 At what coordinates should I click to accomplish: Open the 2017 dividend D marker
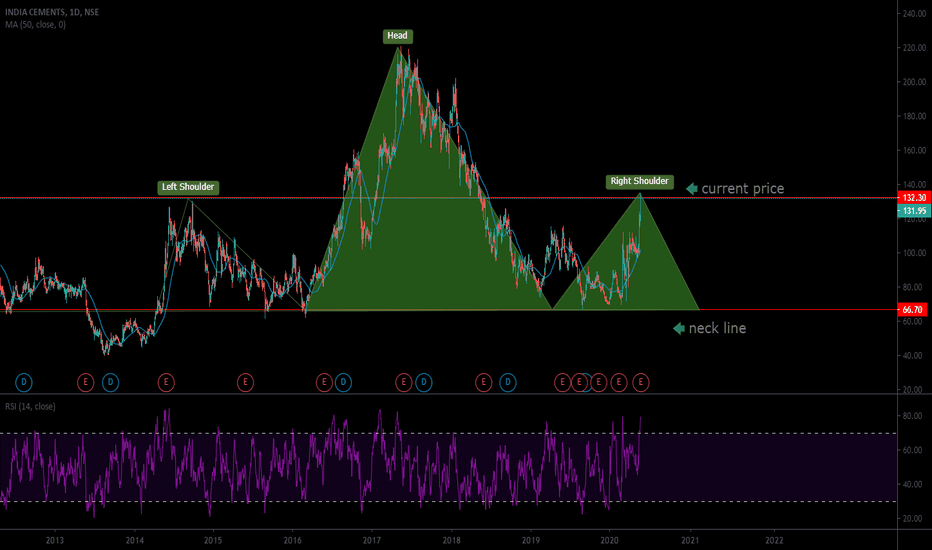click(424, 382)
